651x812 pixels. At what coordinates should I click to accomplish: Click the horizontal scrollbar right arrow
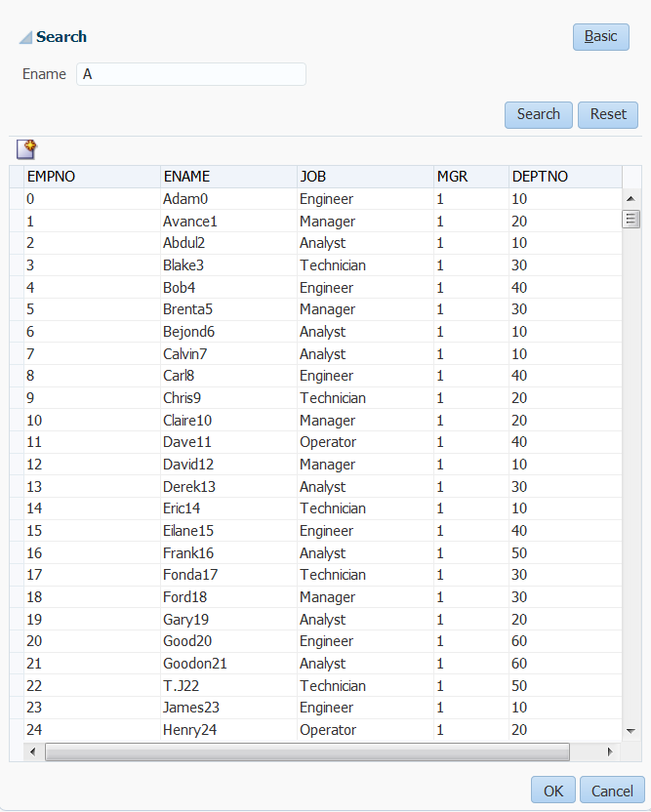click(x=610, y=751)
